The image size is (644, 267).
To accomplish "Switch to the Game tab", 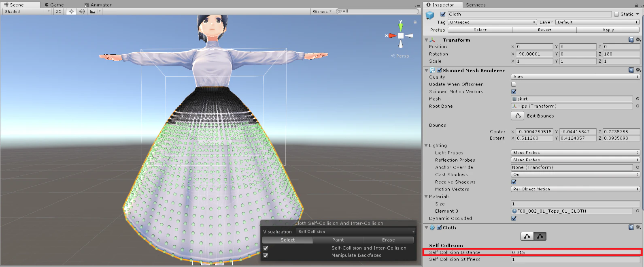I will tap(54, 5).
